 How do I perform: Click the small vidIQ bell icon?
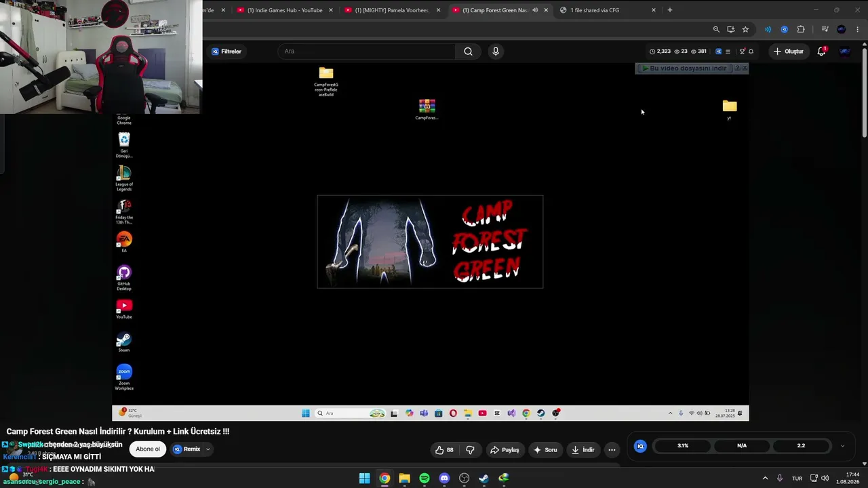tap(751, 52)
